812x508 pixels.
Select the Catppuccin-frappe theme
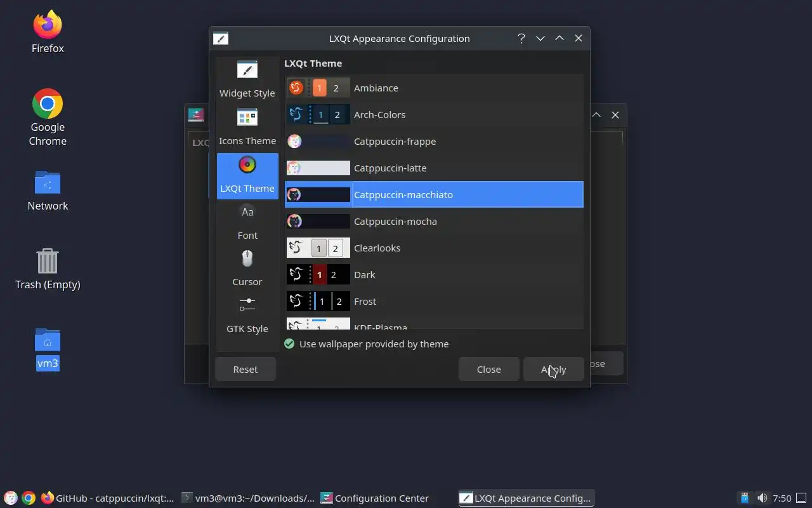point(434,142)
